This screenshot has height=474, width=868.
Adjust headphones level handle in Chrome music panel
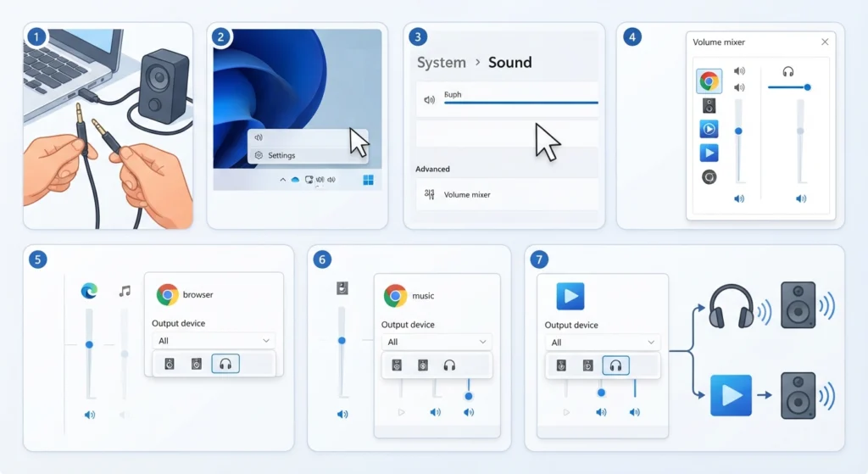coord(469,396)
